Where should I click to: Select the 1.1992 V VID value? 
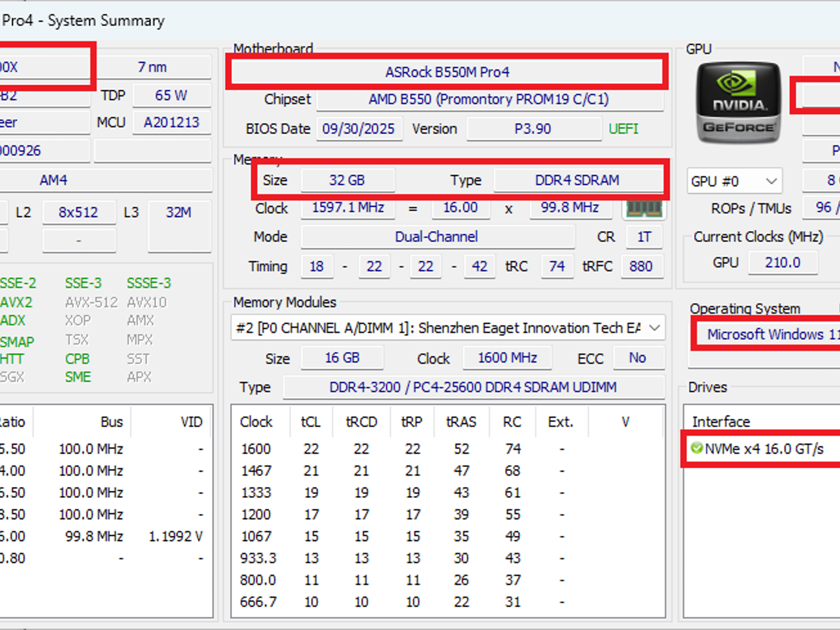[x=176, y=536]
